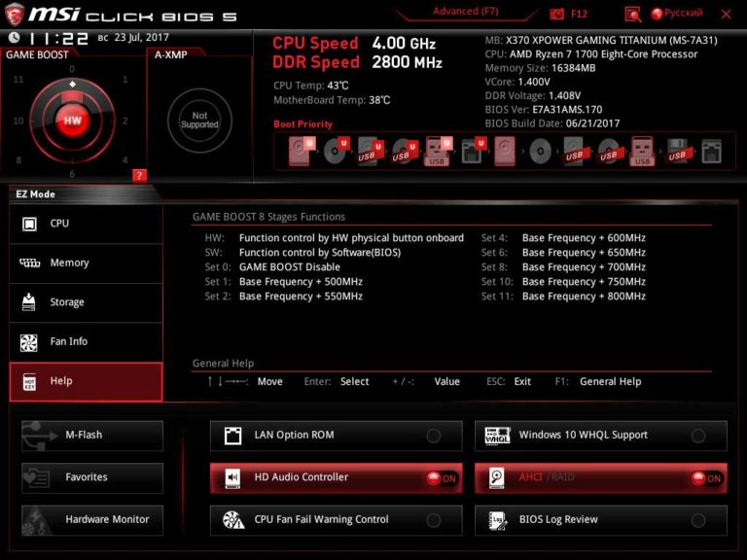Set the Game Boost dial to stage 11
The width and height of the screenshot is (747, 560).
[18, 80]
